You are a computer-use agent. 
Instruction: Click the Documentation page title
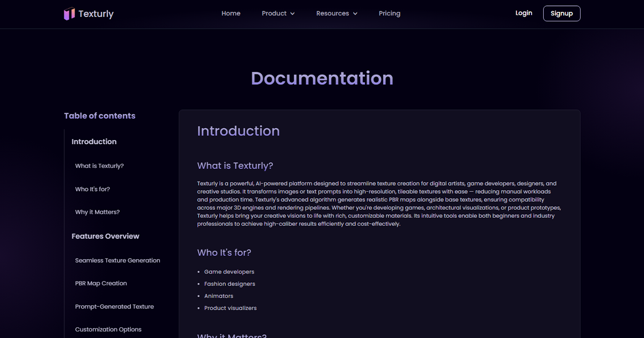point(322,78)
